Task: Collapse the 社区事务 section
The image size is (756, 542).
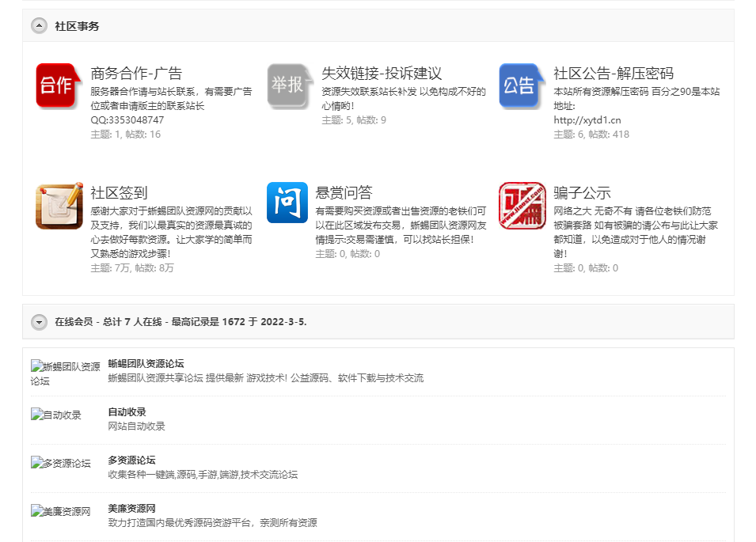Action: (x=39, y=26)
